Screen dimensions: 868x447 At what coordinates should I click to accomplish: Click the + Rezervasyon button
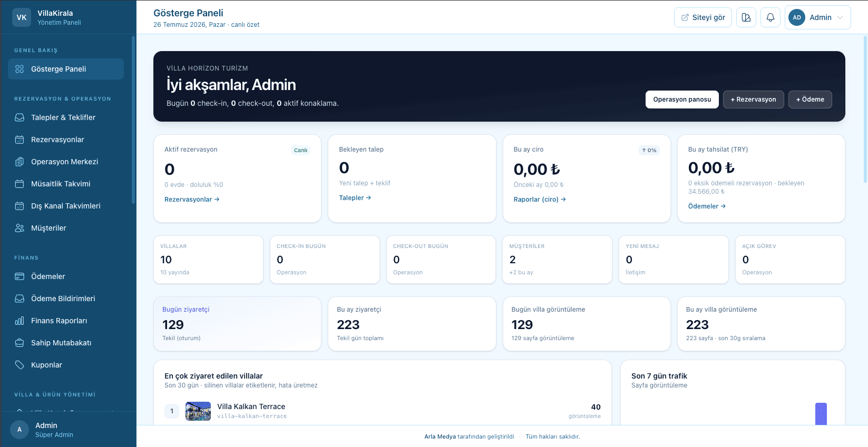tap(753, 100)
